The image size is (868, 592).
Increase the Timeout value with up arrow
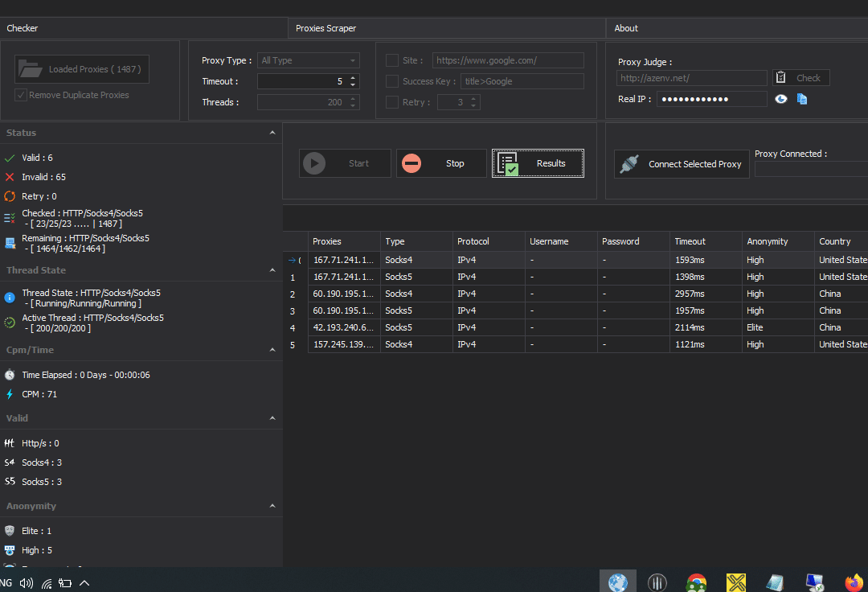click(x=353, y=78)
